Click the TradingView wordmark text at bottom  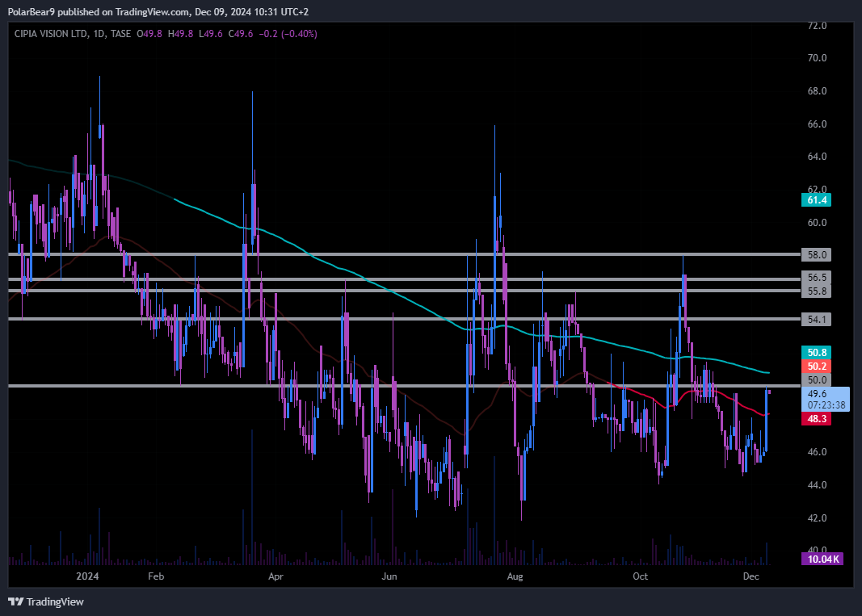[x=55, y=601]
